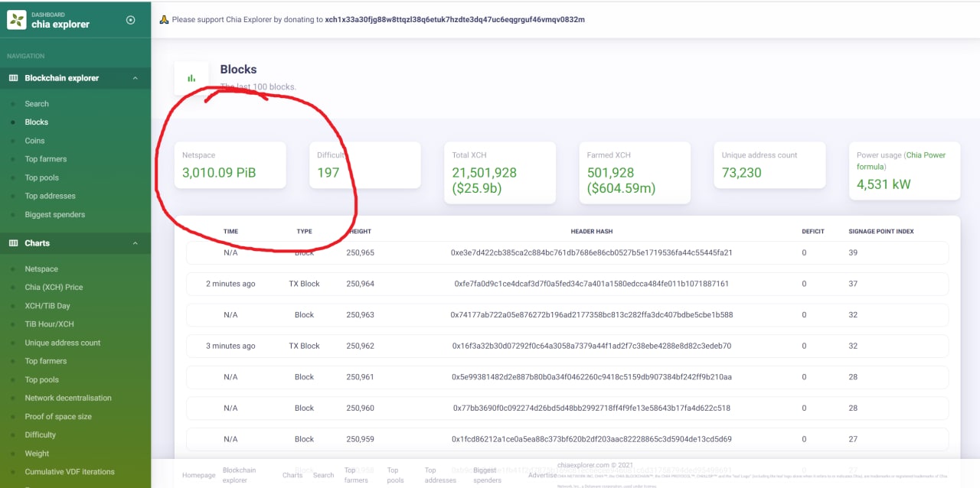Screen dimensions: 980x488
Task: Click the DEFICIT column heading
Action: (813, 231)
